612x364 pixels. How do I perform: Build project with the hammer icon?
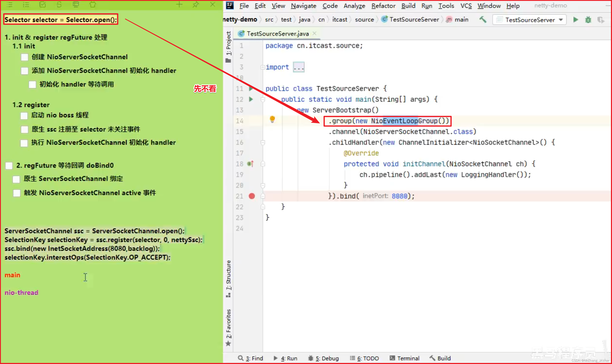point(483,19)
